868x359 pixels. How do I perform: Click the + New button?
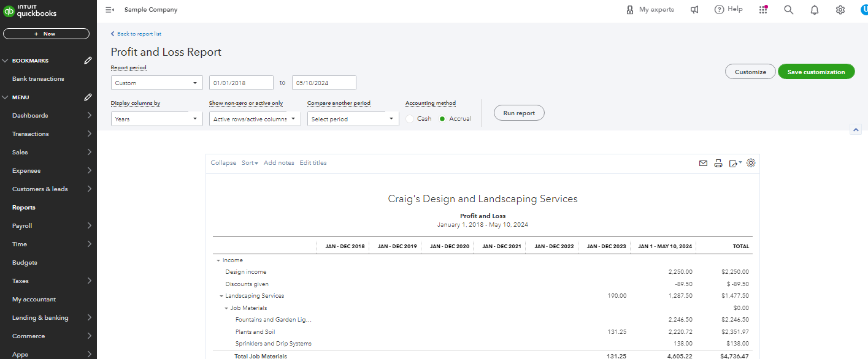coord(46,34)
